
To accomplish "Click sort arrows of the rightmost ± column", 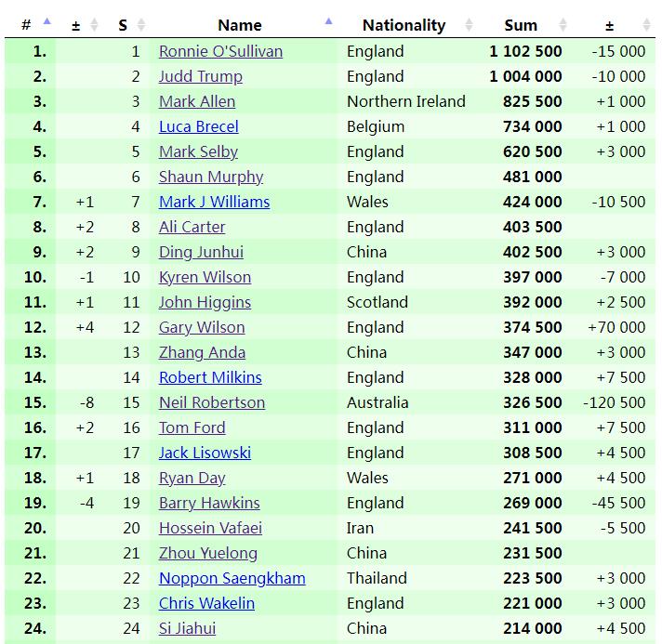I will pyautogui.click(x=646, y=25).
